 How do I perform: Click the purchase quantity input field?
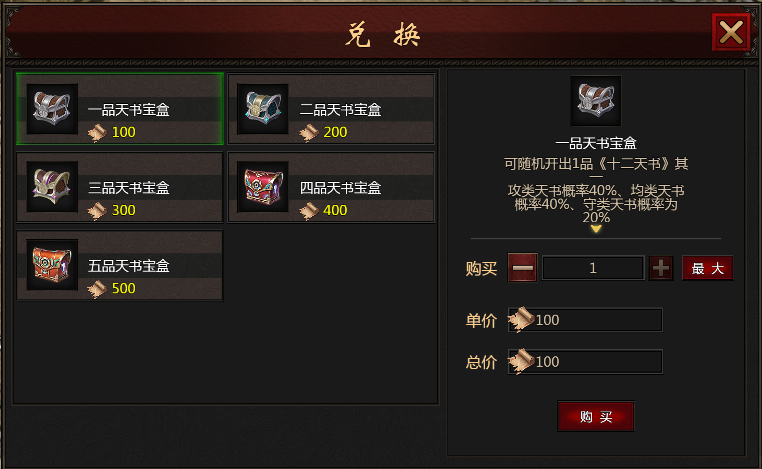593,268
